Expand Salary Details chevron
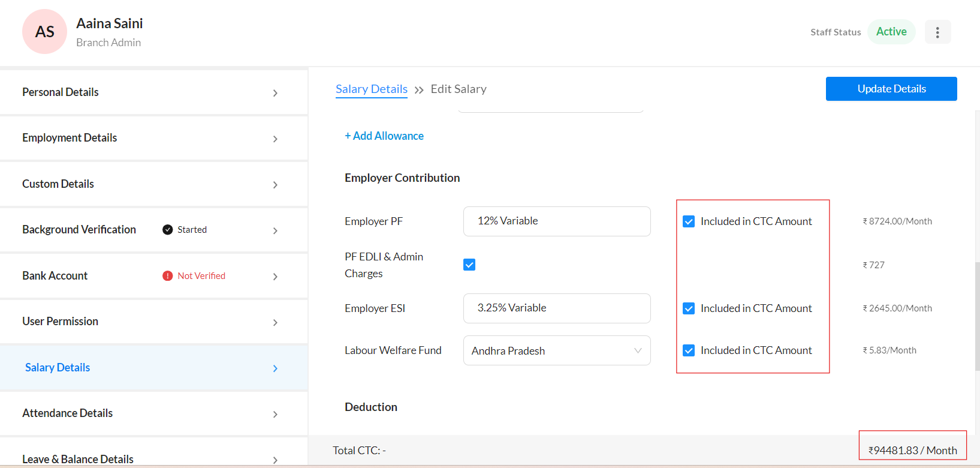The width and height of the screenshot is (980, 468). tap(275, 368)
